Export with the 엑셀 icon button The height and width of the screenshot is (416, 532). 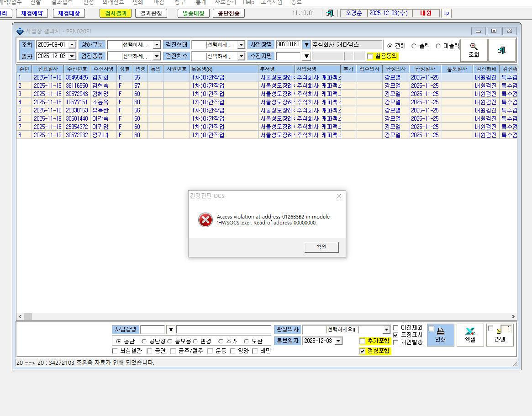point(470,335)
